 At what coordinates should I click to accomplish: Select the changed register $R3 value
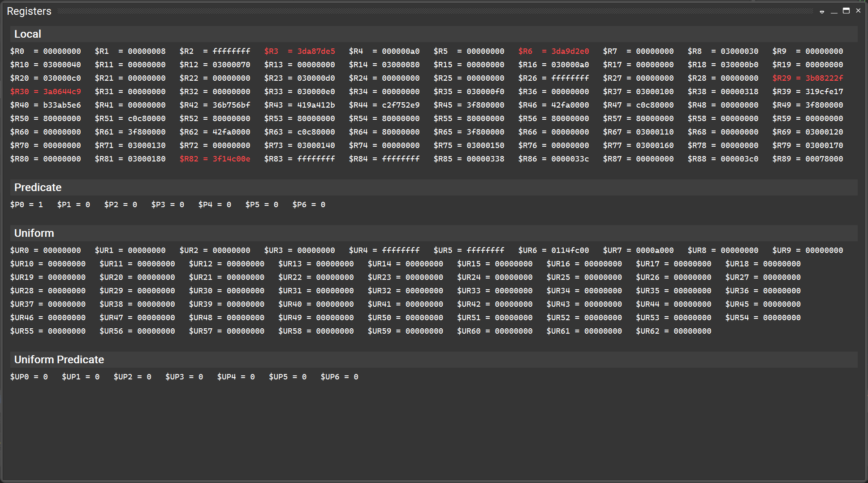(x=316, y=51)
